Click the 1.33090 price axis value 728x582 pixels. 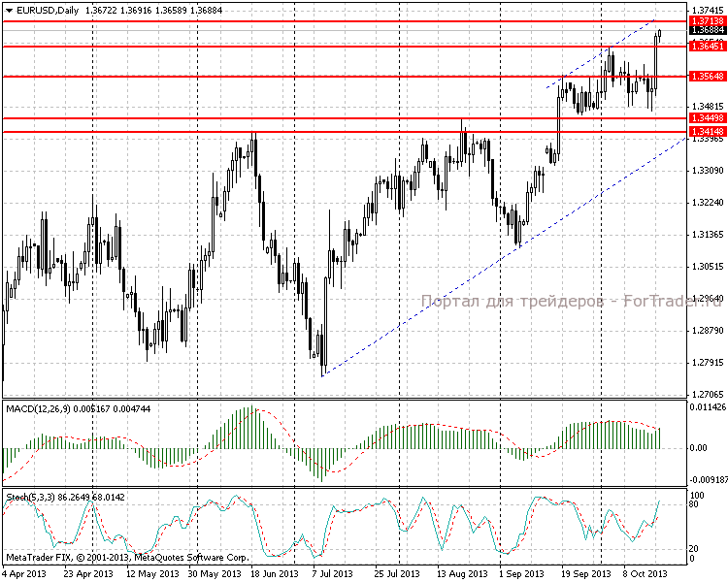pyautogui.click(x=708, y=171)
